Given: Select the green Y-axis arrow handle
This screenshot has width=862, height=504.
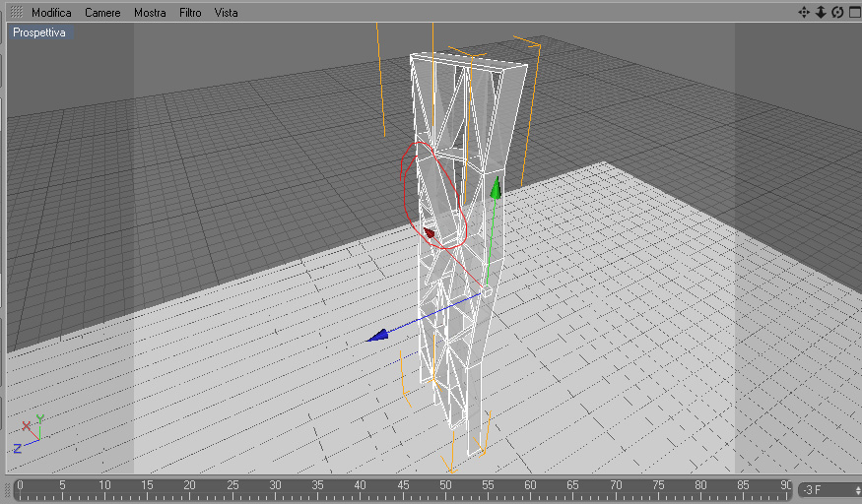Looking at the screenshot, I should [x=496, y=188].
